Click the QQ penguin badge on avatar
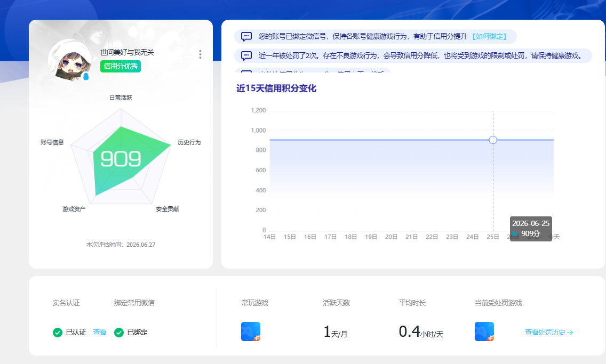This screenshot has width=606, height=364. pos(86,76)
